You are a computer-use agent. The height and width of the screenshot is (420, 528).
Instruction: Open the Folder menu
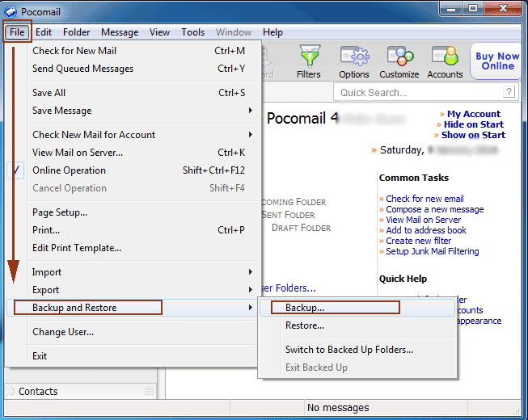tap(77, 32)
